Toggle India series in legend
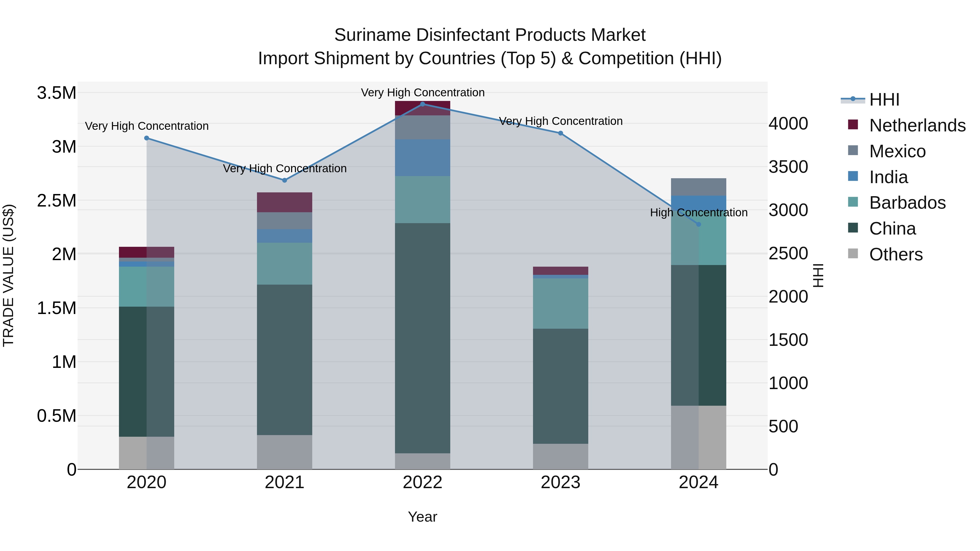980x551 pixels. point(878,177)
